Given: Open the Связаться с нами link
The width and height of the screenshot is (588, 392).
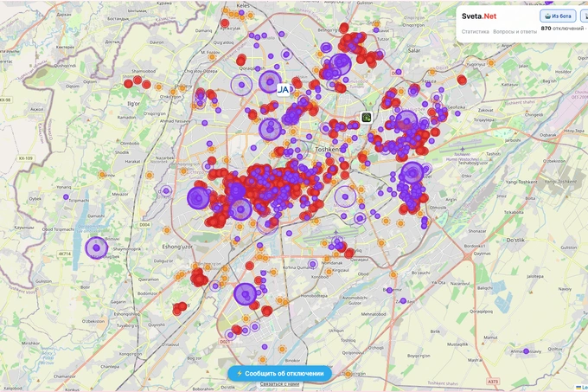Looking at the screenshot, I should pos(279,384).
